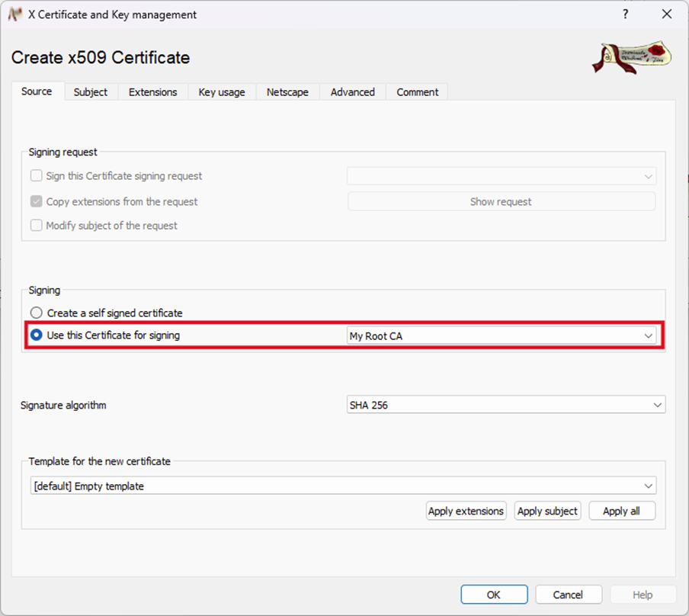Expand the SHA 256 signature algorithm dropdown
This screenshot has width=689, height=616.
pyautogui.click(x=505, y=406)
